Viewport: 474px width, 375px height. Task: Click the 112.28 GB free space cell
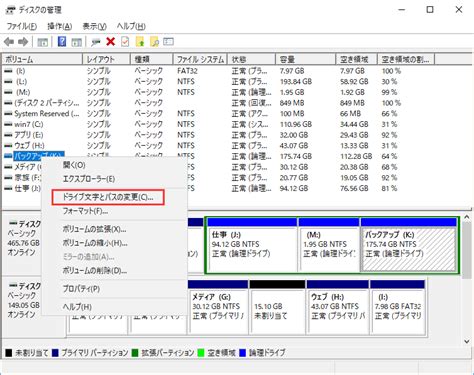point(356,156)
